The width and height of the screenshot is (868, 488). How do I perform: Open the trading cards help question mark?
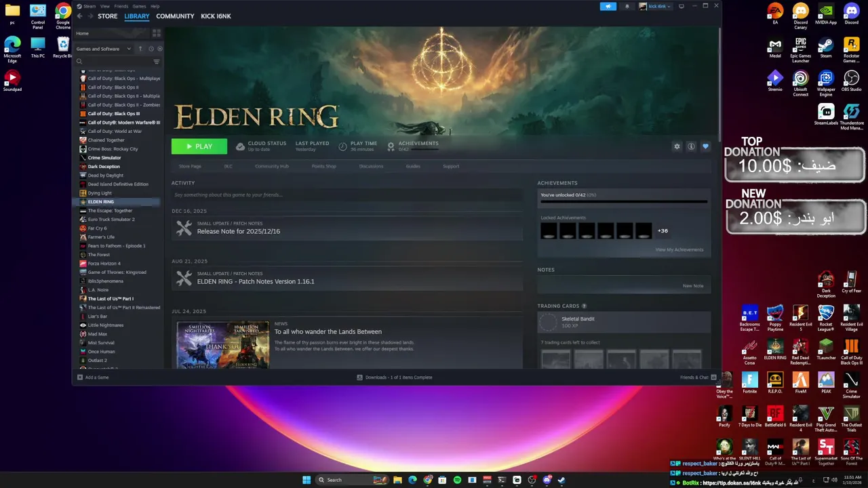[x=584, y=306]
